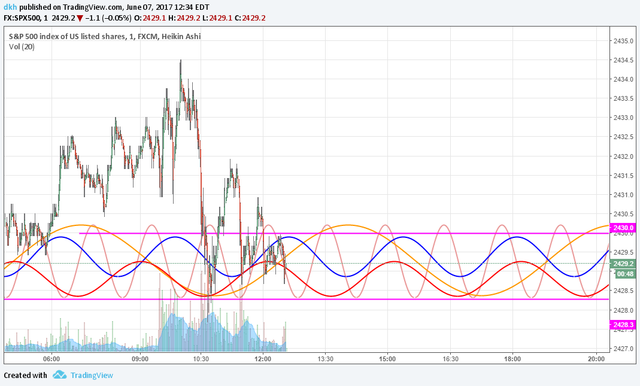The width and height of the screenshot is (640, 386).
Task: Click the O:2429.1 open value
Action: coord(150,18)
